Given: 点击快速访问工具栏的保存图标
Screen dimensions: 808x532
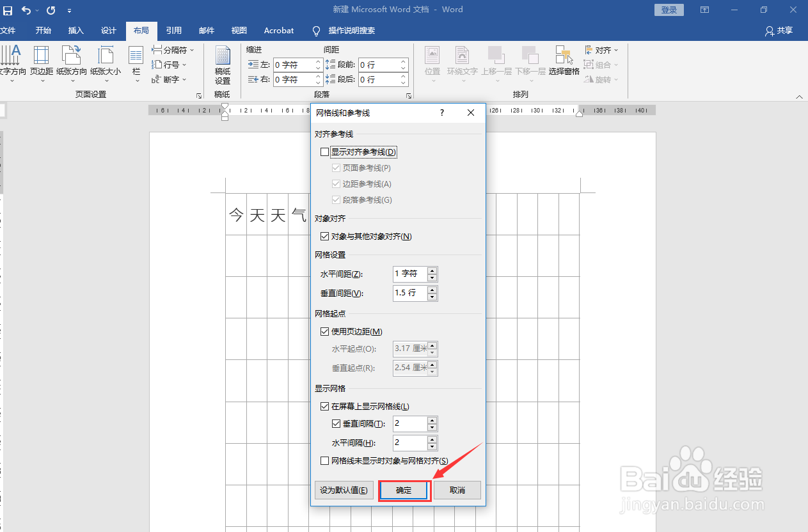Looking at the screenshot, I should click(7, 10).
